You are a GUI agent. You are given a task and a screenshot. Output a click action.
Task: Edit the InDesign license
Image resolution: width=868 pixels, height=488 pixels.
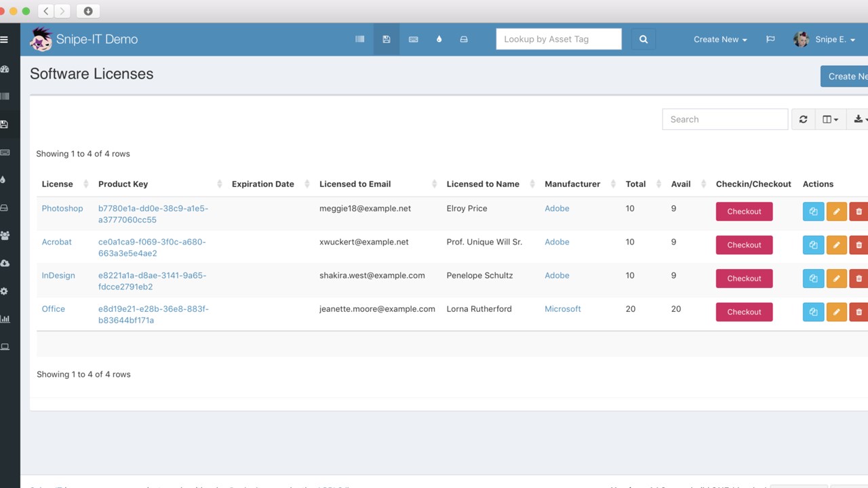tap(837, 279)
